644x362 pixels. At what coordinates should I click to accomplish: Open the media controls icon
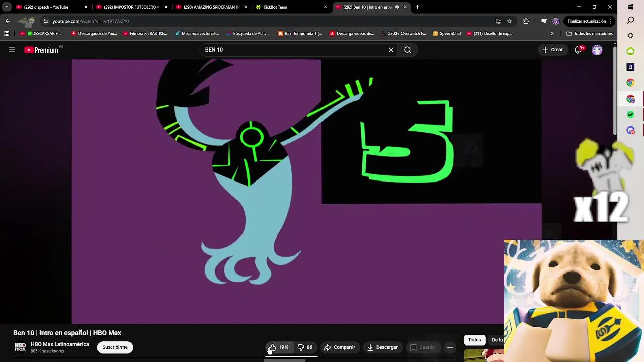[x=544, y=21]
